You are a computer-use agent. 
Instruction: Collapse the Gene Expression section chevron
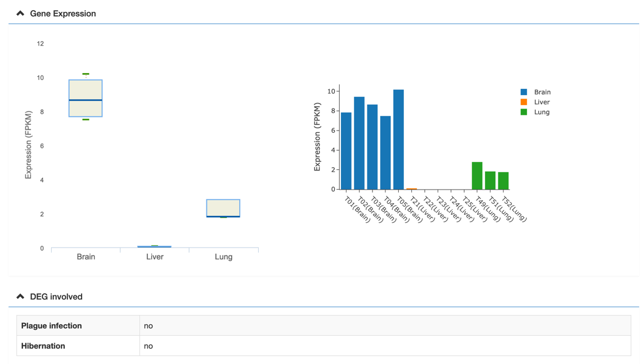[x=20, y=14]
